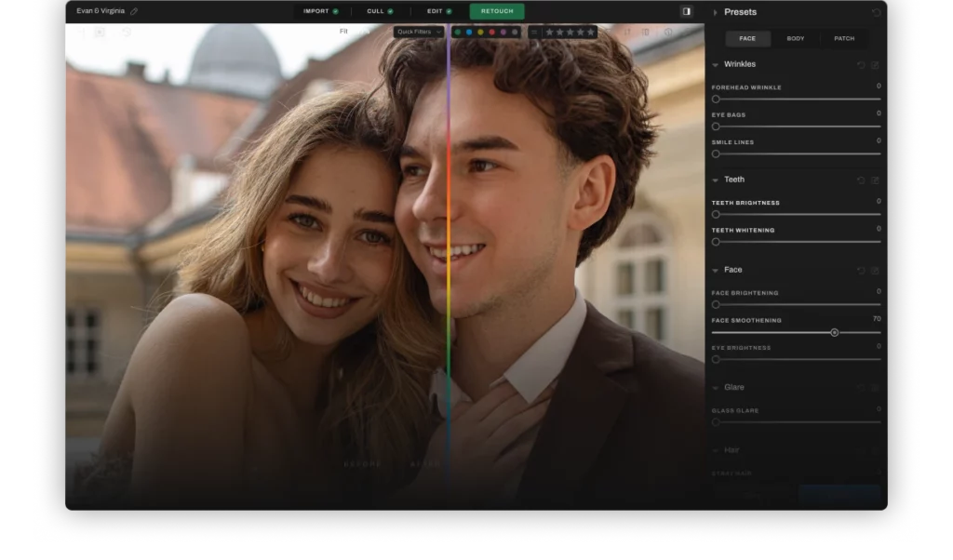Adjust the Face Smoothening slider handle
The width and height of the screenshot is (953, 560).
(x=835, y=332)
